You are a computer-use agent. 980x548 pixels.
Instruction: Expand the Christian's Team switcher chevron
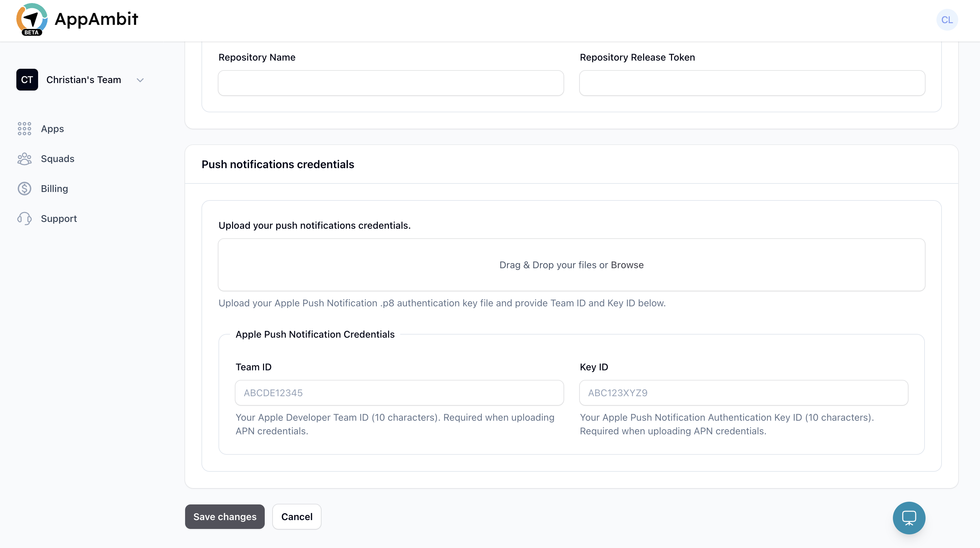tap(140, 80)
